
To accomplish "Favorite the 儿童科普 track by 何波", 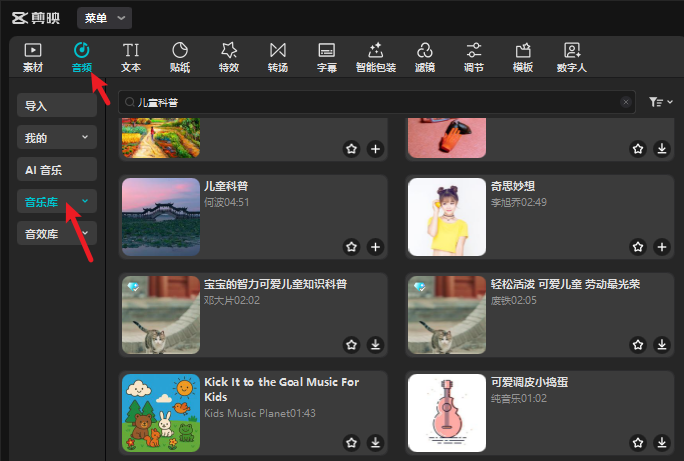I will click(x=351, y=246).
